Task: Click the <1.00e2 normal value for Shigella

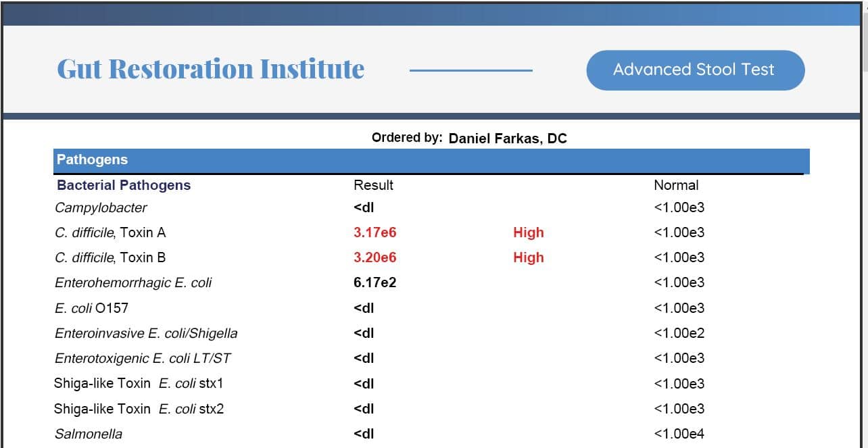Action: (x=679, y=334)
